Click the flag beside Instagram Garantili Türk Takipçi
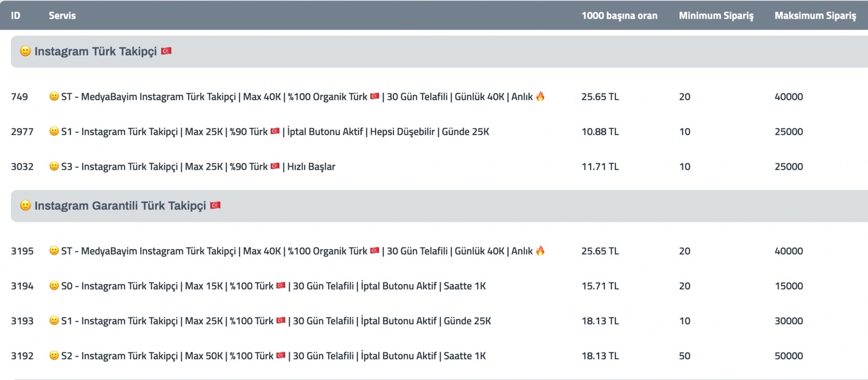 [x=215, y=205]
